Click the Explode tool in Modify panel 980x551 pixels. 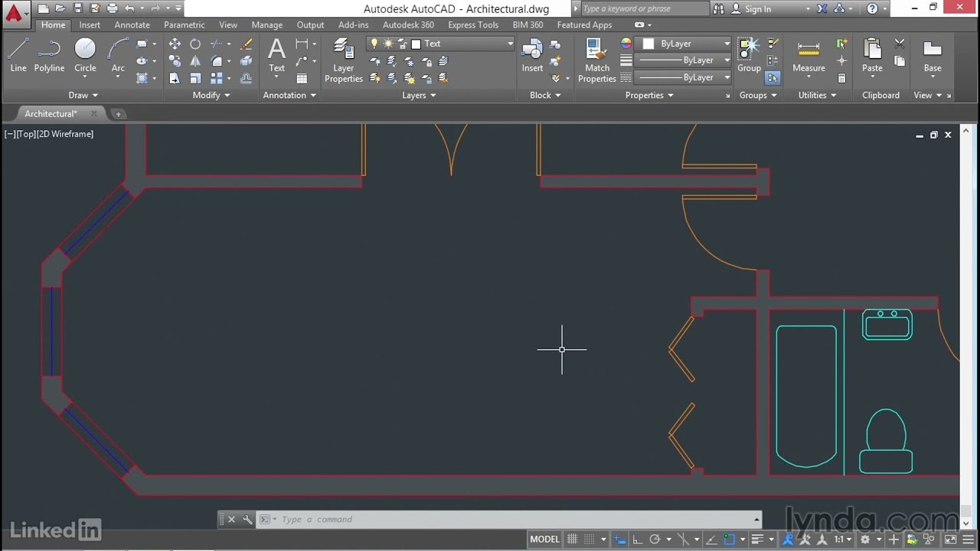(246, 60)
